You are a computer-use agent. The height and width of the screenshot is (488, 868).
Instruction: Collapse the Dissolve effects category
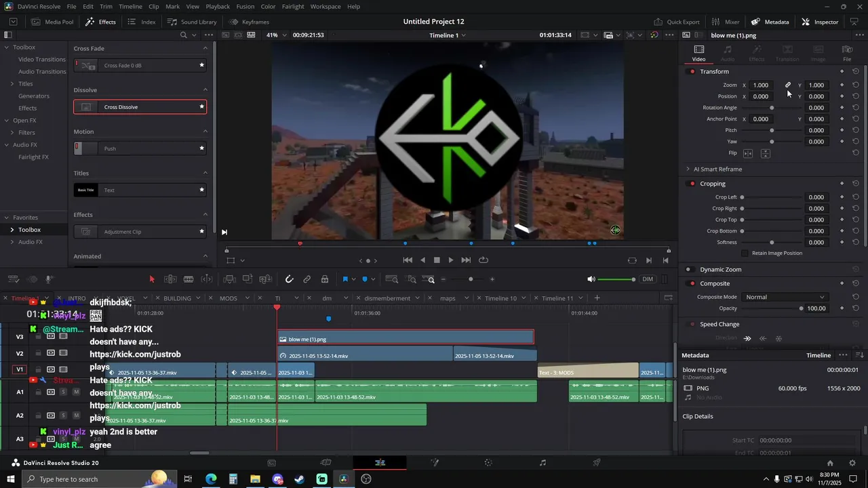point(205,90)
